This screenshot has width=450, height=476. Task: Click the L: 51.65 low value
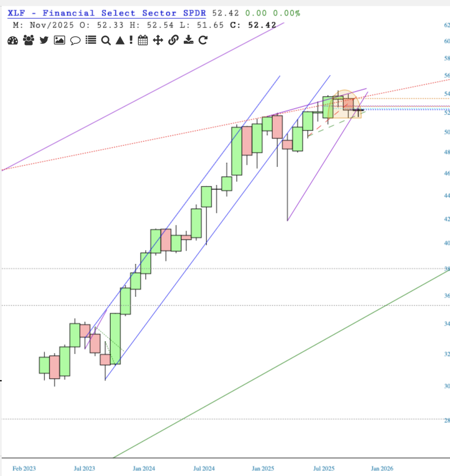(x=201, y=25)
